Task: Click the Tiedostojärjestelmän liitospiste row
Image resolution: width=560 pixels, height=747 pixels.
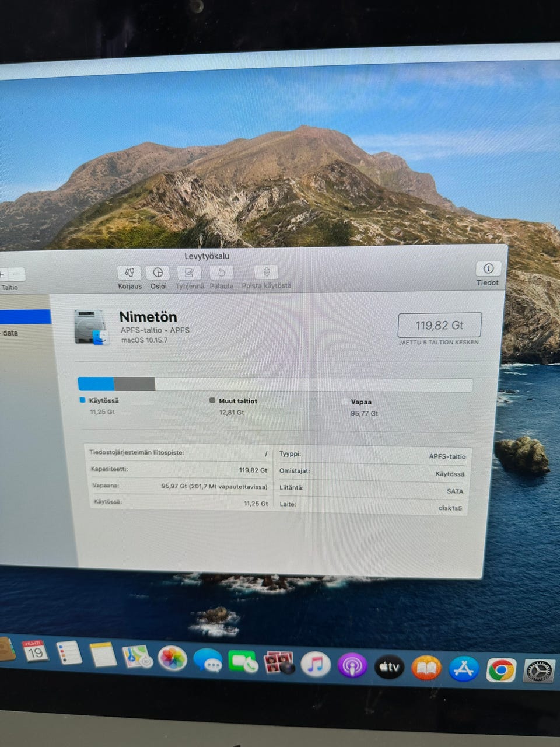Action: coord(178,453)
